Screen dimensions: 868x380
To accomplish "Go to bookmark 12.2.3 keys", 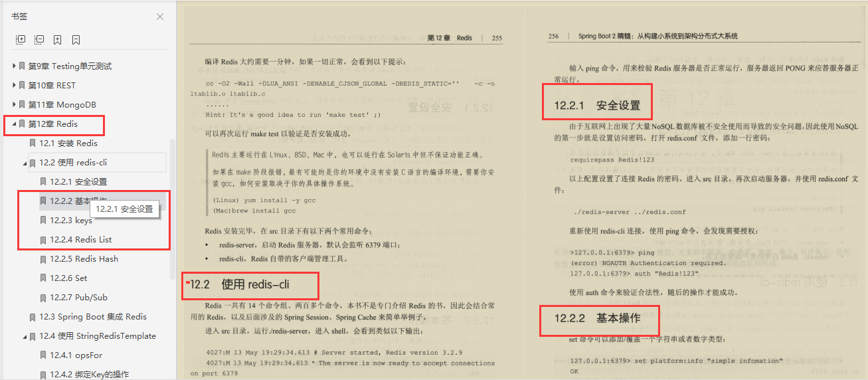I will (x=71, y=221).
